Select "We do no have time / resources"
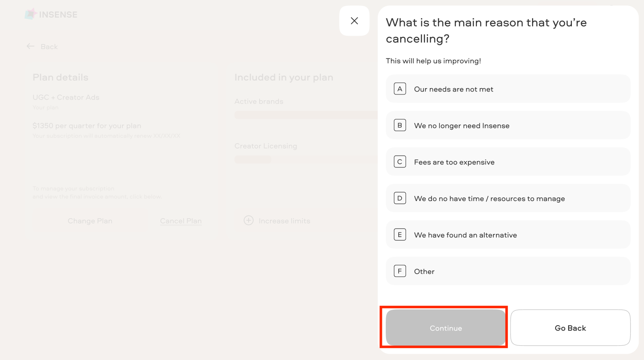The width and height of the screenshot is (644, 360). [x=508, y=198]
